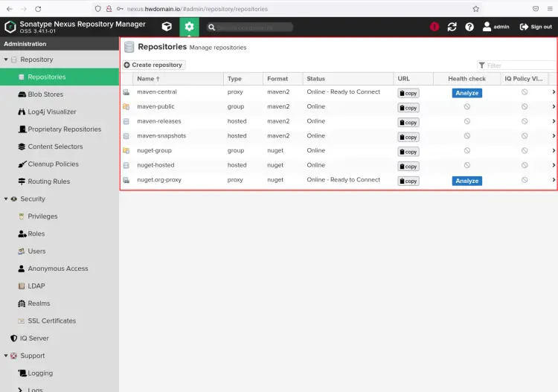
Task: Open the admin user account
Action: click(x=496, y=27)
